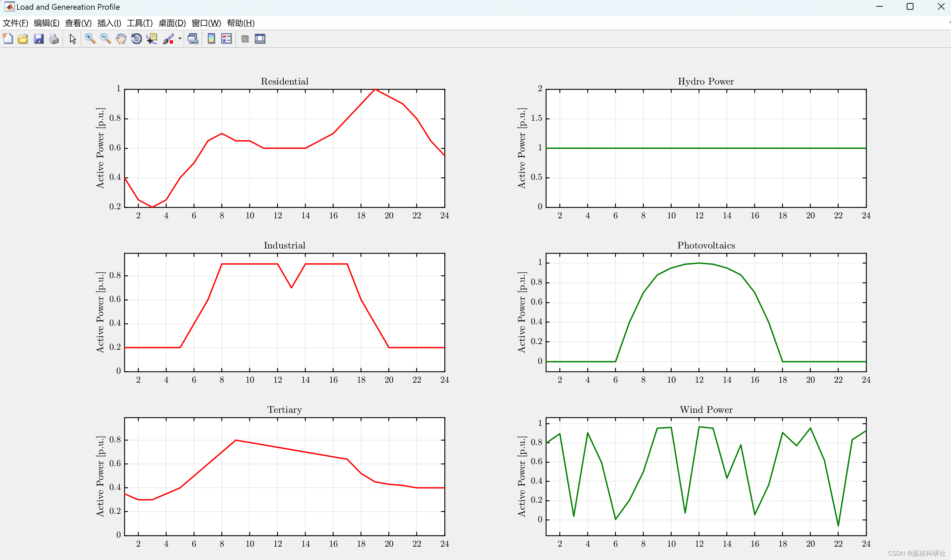Hide the plot tools panel
This screenshot has height=560, width=951.
click(244, 39)
